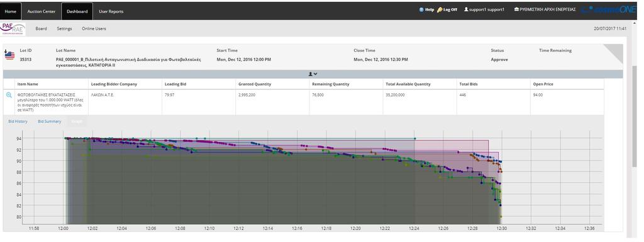The height and width of the screenshot is (242, 644).
Task: Select the Settings submenu item
Action: pyautogui.click(x=64, y=29)
